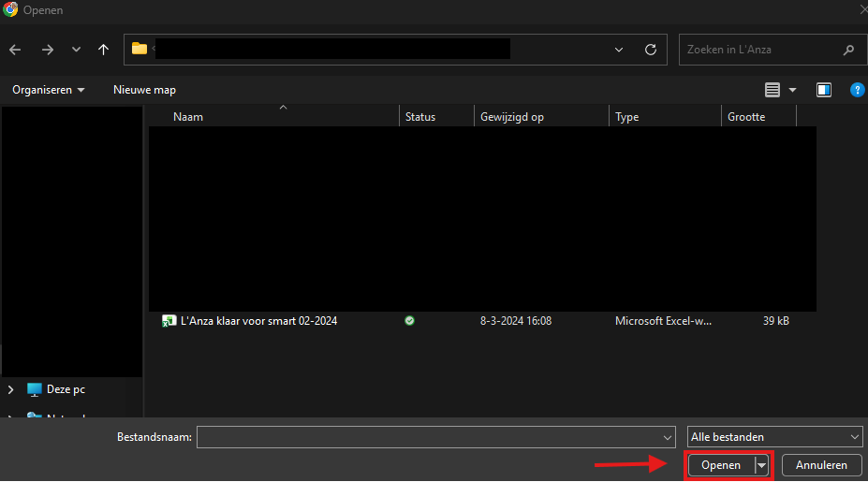Open the Help question mark icon

856,90
